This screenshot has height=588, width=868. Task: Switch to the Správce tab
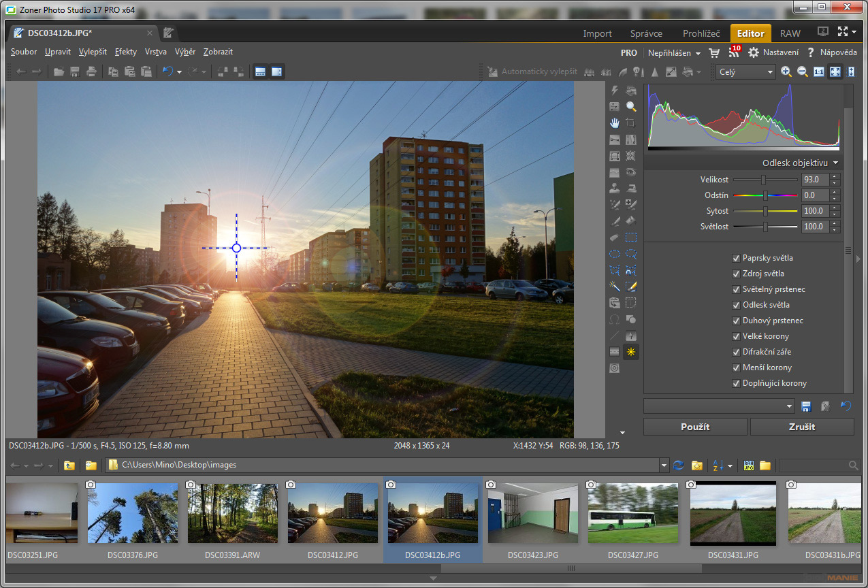point(647,33)
